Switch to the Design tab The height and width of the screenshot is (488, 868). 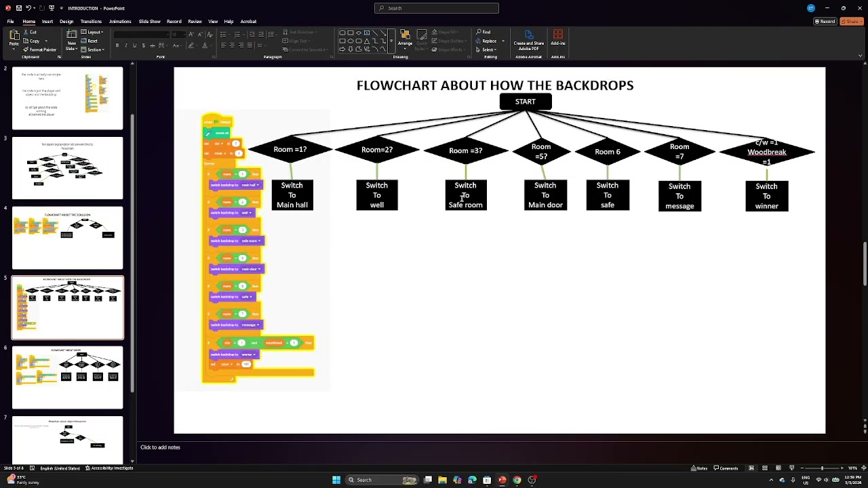(66, 22)
